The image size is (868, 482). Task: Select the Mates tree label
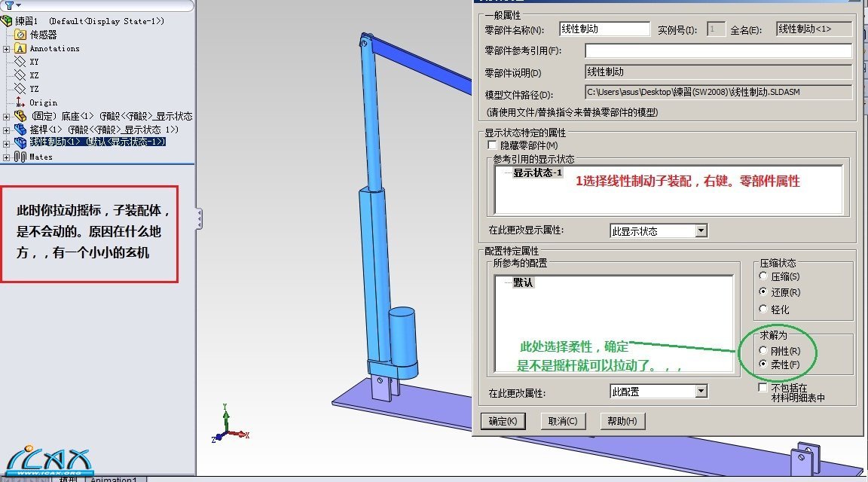click(x=41, y=157)
